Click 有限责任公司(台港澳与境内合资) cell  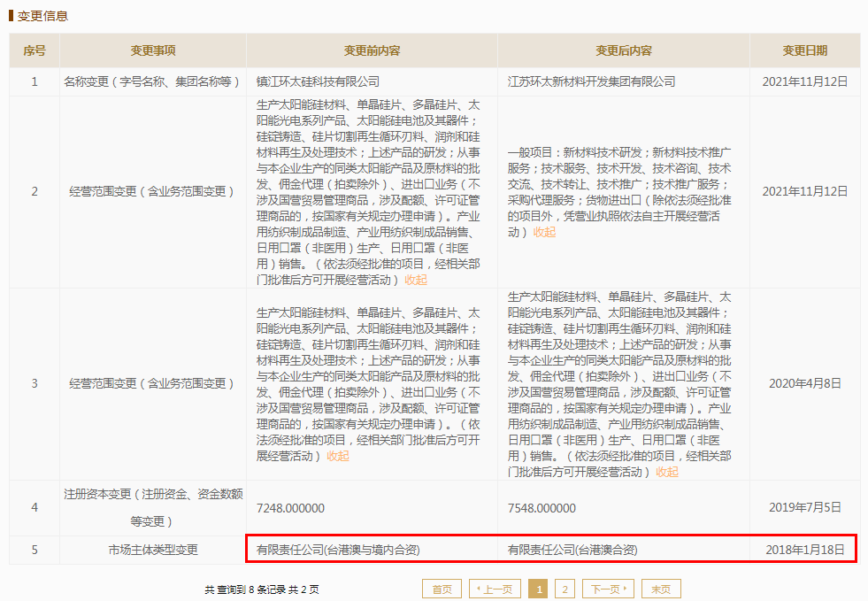[x=372, y=550]
